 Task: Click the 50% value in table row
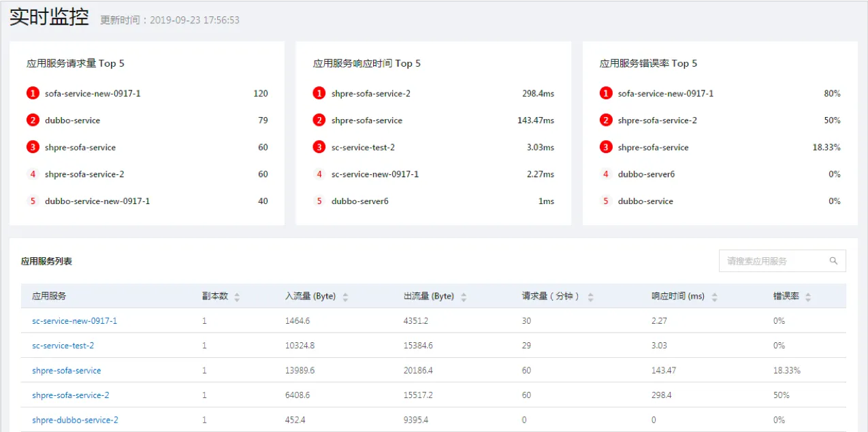[782, 395]
